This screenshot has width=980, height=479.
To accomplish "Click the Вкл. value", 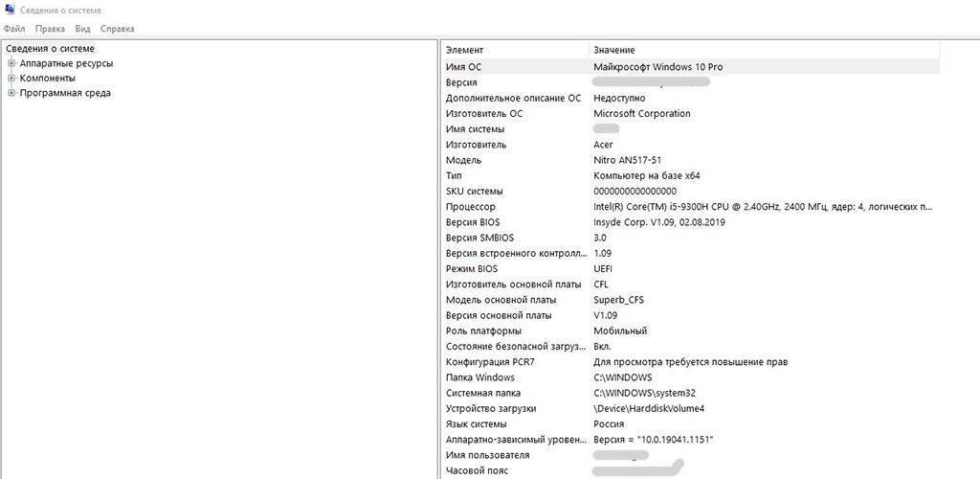I will (602, 347).
